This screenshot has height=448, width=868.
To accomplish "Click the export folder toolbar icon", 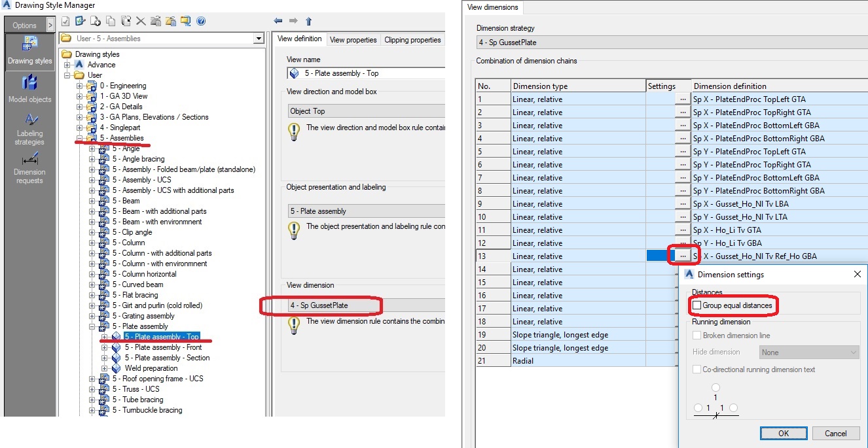I will 171,22.
